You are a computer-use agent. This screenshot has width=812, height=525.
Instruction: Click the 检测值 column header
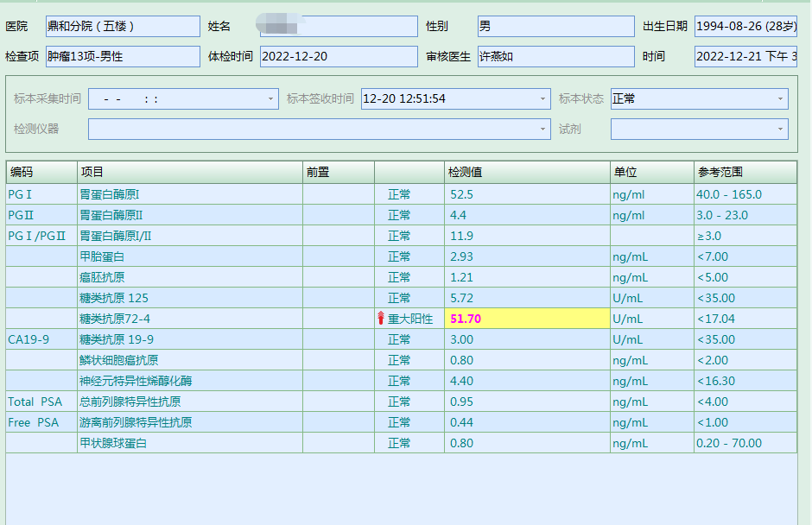(x=527, y=172)
